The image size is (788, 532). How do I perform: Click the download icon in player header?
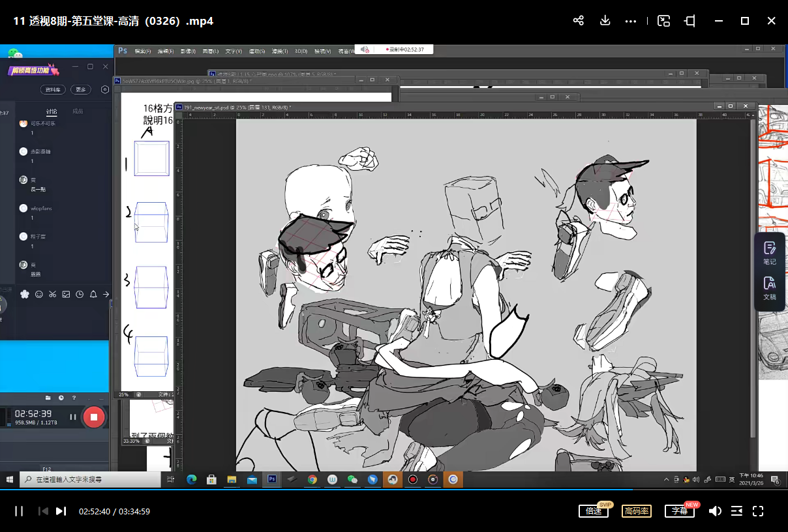click(605, 21)
